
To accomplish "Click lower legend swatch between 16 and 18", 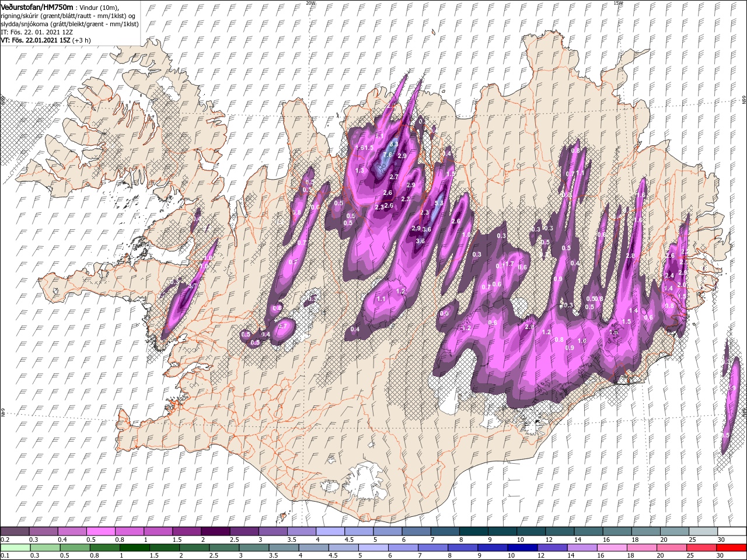I will [612, 548].
